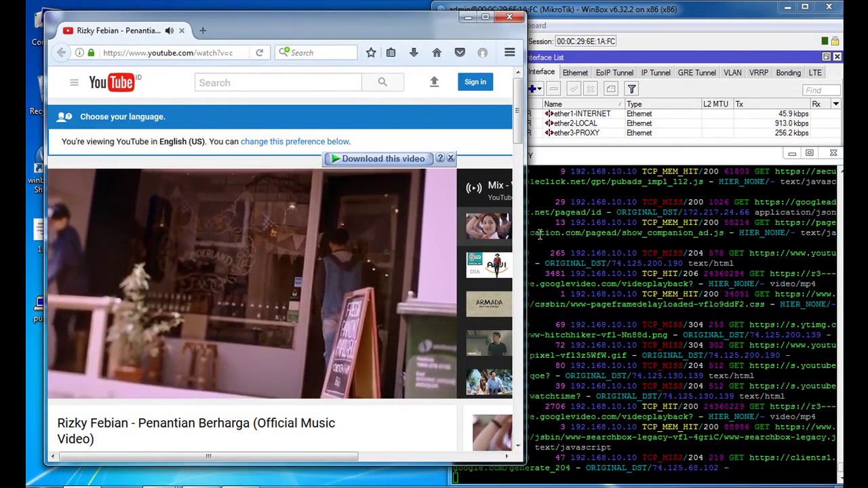Sort by Name column header

tap(583, 104)
